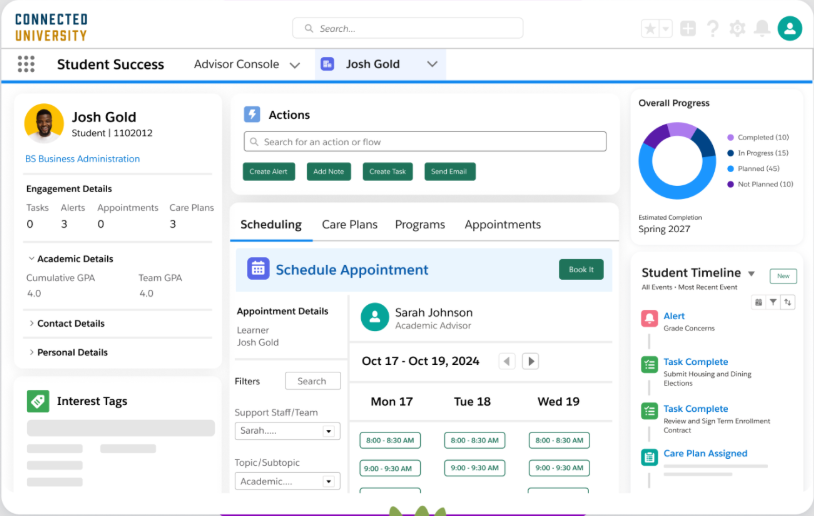Add page to favorites with star icon

(x=650, y=29)
